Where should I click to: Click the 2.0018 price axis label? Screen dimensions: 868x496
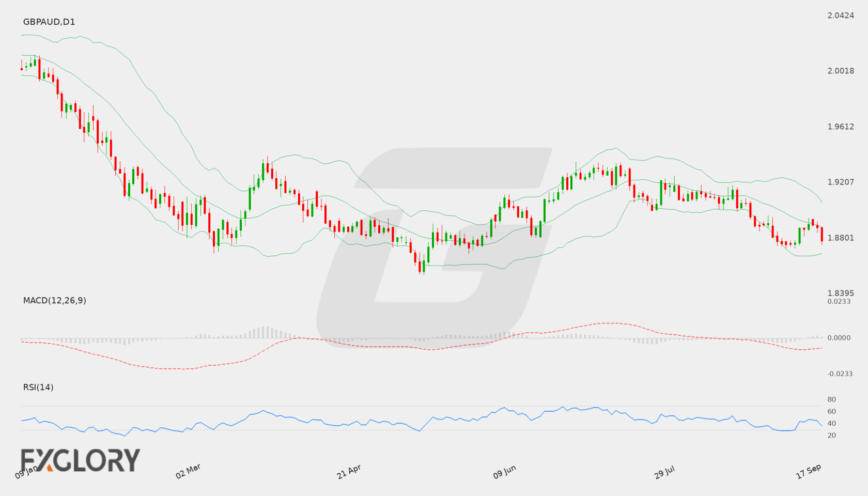pyautogui.click(x=841, y=71)
